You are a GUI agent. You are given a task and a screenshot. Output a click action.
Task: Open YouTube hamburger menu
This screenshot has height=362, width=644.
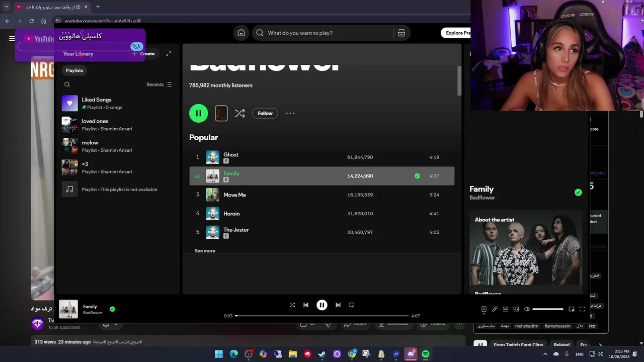[x=12, y=38]
